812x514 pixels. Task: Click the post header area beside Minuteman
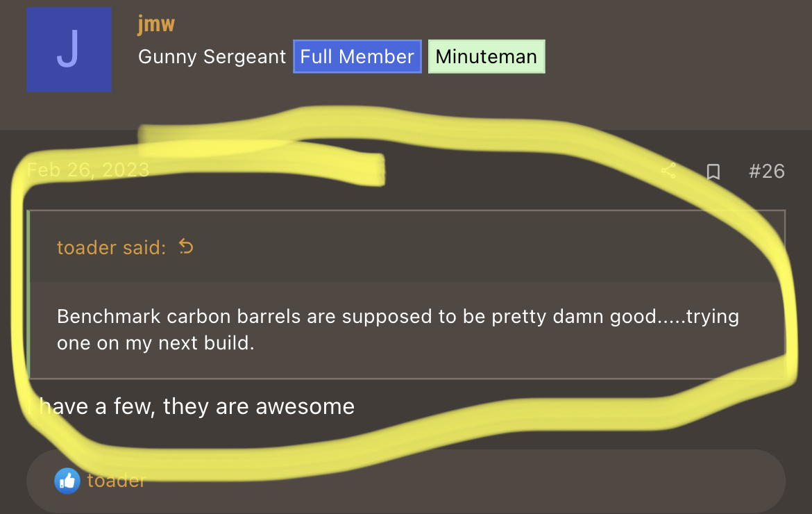673,56
